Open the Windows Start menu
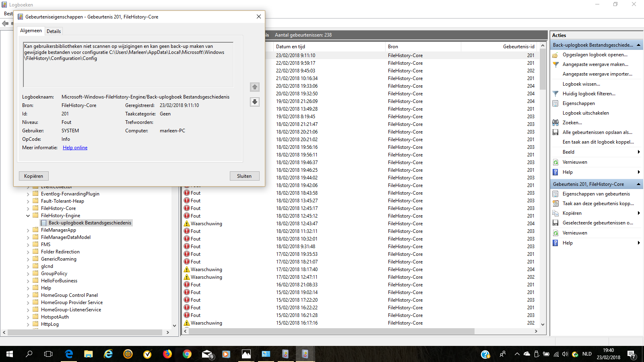Screen dimensions: 644x362 click(x=10, y=354)
